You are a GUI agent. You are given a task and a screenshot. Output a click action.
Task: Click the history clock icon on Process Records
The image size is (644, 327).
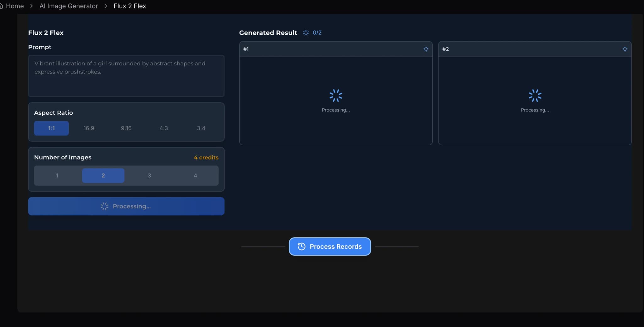pyautogui.click(x=301, y=247)
